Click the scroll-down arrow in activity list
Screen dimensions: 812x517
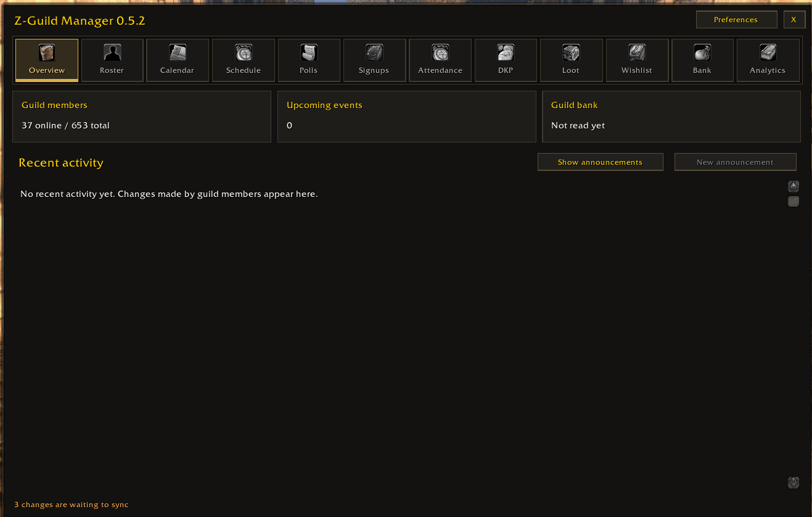[794, 482]
